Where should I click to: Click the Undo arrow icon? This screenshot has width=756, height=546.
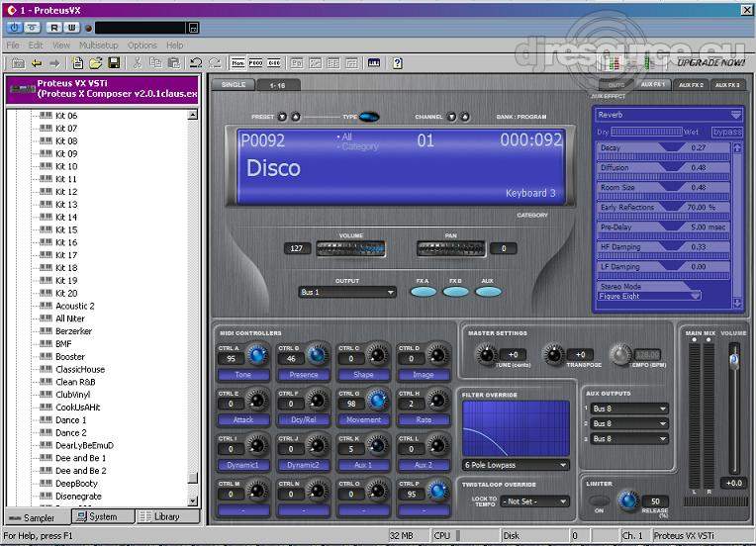click(196, 63)
